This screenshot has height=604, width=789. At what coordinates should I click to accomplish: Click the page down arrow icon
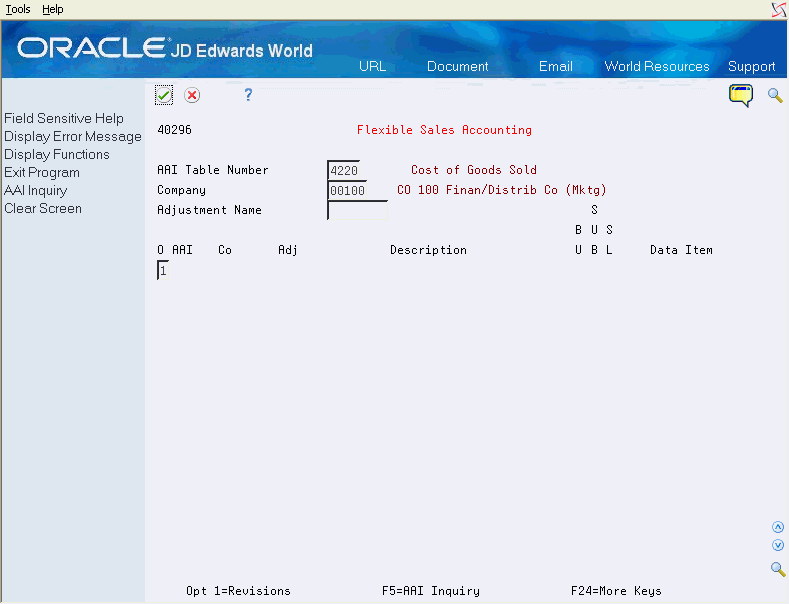point(778,545)
